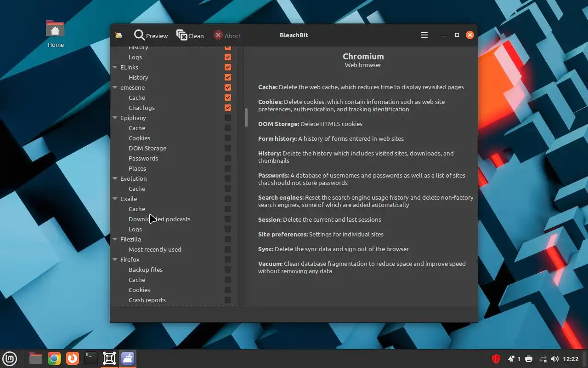The width and height of the screenshot is (588, 368).
Task: Collapse the Epiphany tree node
Action: (115, 118)
